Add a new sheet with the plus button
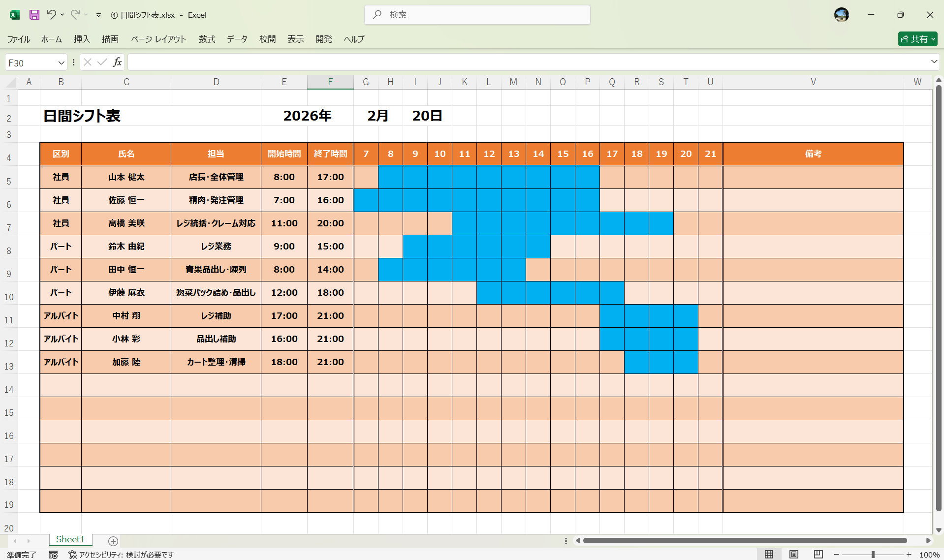Viewport: 944px width, 560px height. (x=113, y=541)
